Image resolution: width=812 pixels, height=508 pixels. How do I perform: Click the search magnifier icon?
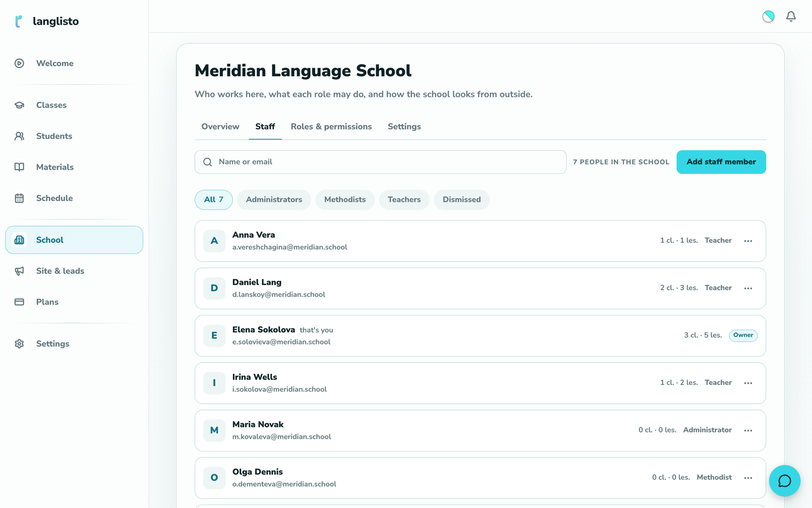208,162
